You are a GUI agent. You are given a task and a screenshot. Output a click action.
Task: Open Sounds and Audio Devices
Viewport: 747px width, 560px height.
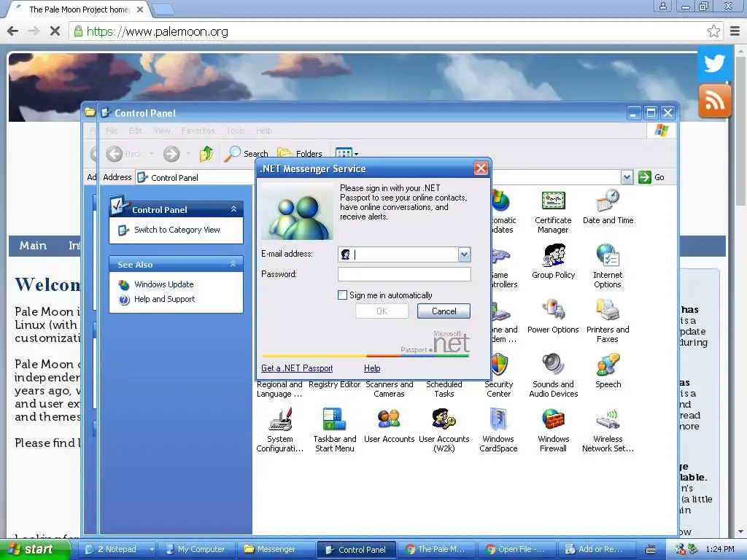553,376
